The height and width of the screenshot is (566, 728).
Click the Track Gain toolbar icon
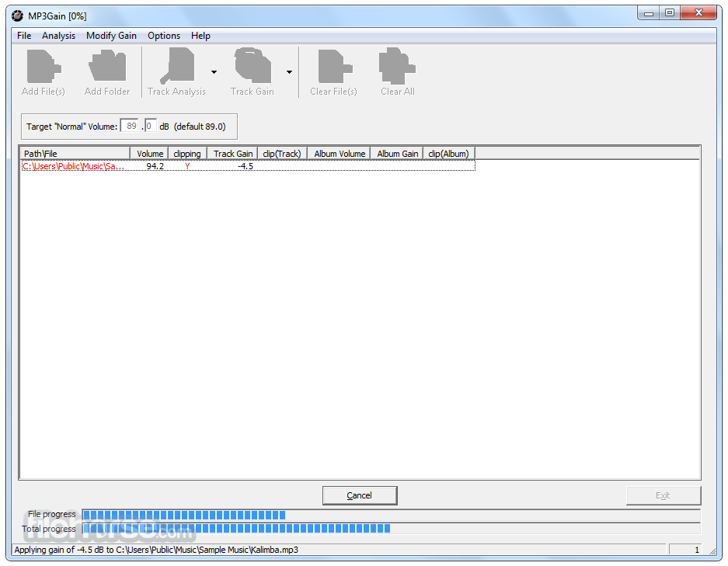coord(253,66)
